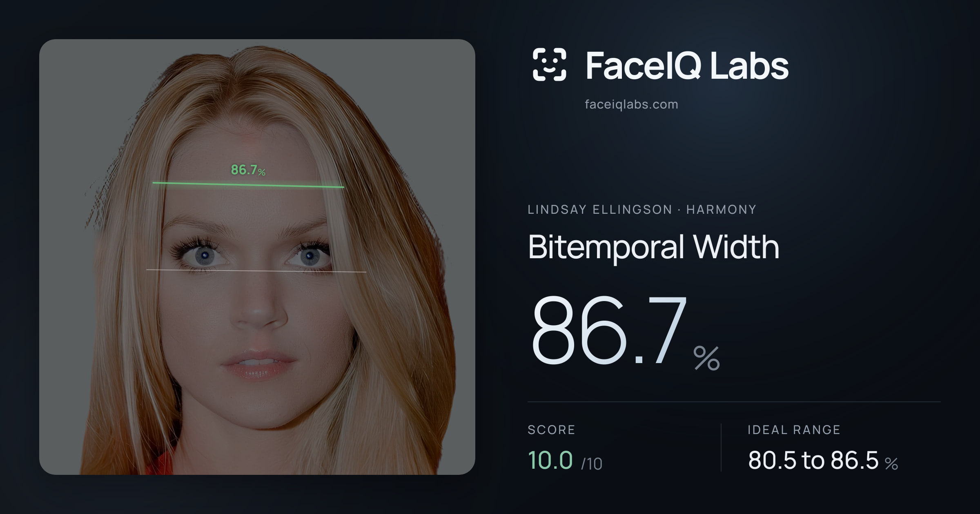Click the 80.5 to 86.5 % range value
The width and height of the screenshot is (980, 514).
click(823, 461)
